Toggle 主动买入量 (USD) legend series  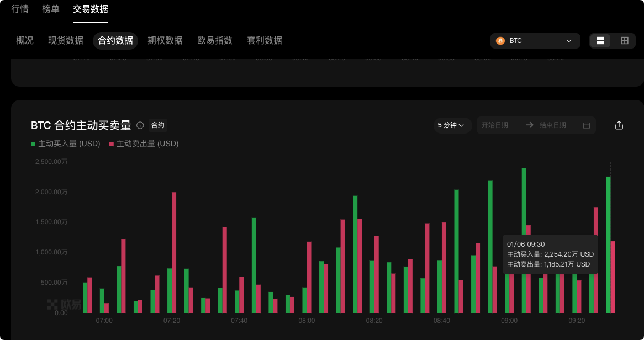(66, 144)
